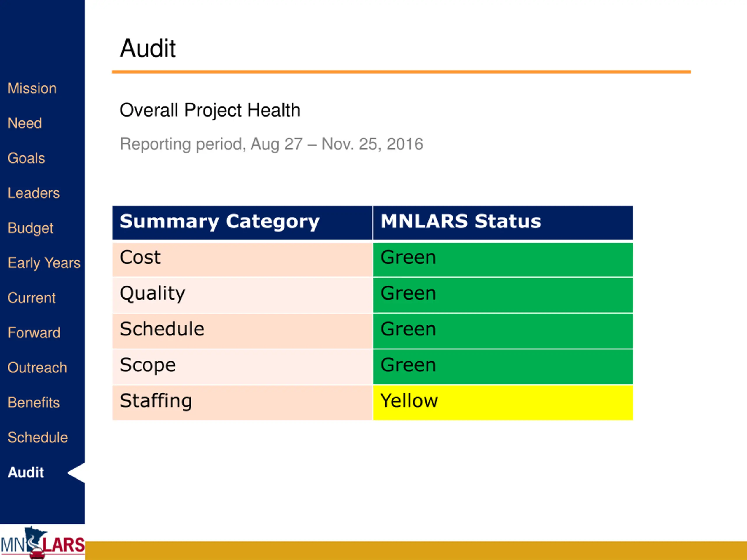This screenshot has width=747, height=560.
Task: Select Outreach in the sidebar
Action: click(37, 367)
